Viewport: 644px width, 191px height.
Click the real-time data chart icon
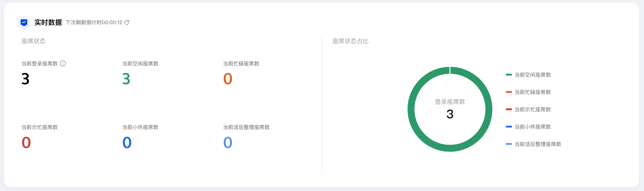(x=24, y=22)
